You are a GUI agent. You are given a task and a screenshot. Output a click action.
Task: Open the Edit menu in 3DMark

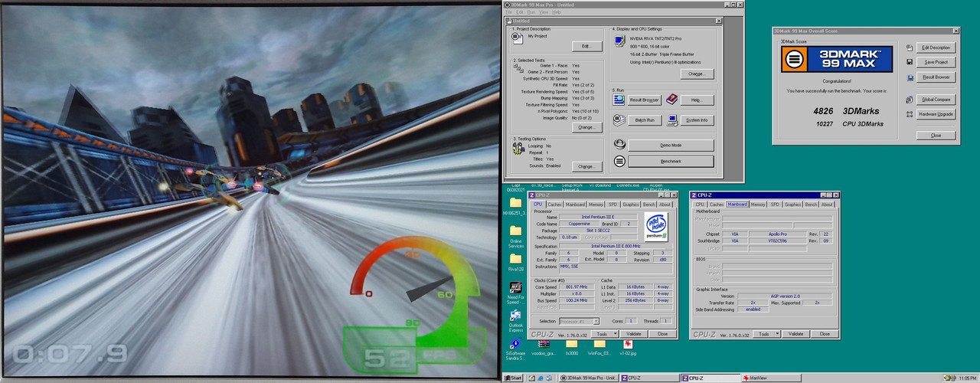pos(520,12)
